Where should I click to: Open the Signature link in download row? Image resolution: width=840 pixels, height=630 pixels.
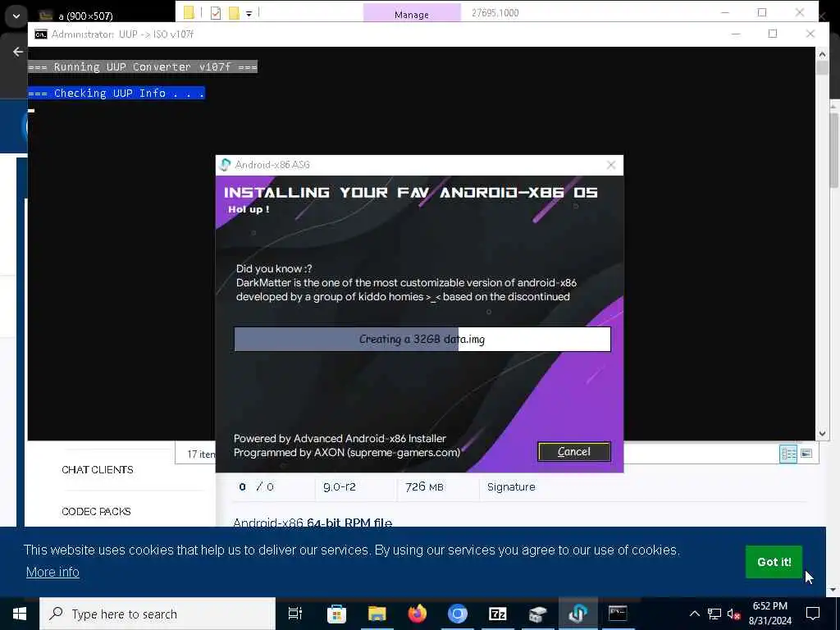point(511,487)
